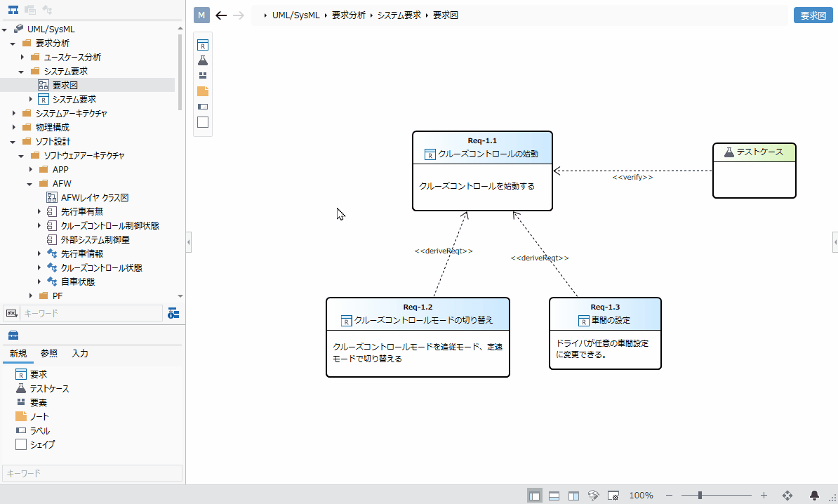Toggle the bottom pane layout button
Screen dimensions: 838x504
[554, 496]
